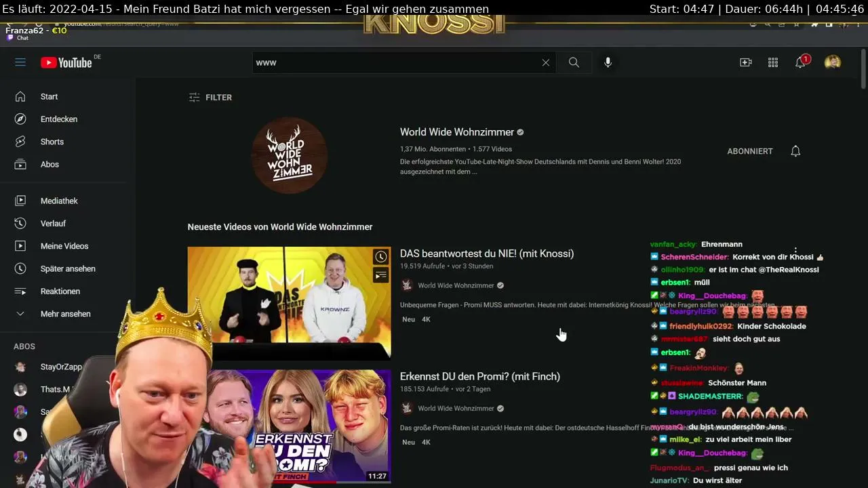This screenshot has height=488, width=868.
Task: Open the title 'DAS beantwortest du NIE! (mit Knossi)'
Action: coord(487,253)
